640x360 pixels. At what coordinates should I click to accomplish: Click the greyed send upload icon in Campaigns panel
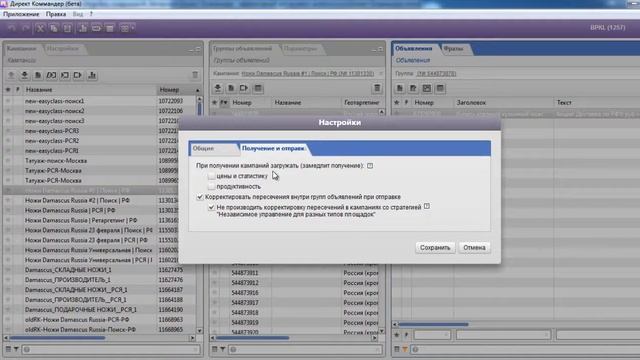pos(11,75)
